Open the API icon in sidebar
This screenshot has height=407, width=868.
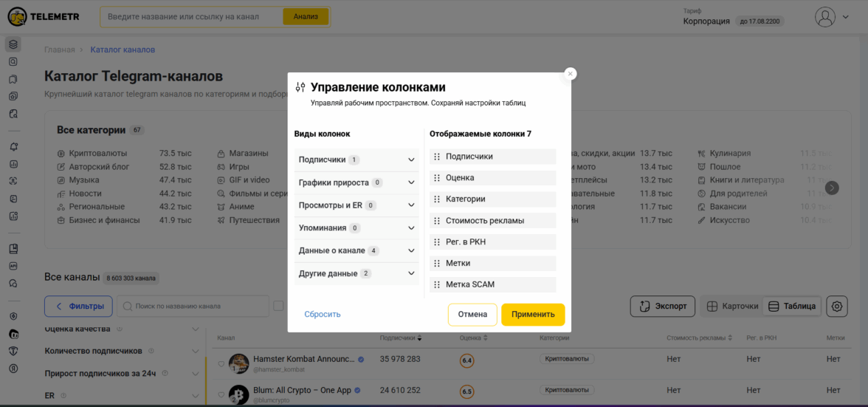click(14, 266)
